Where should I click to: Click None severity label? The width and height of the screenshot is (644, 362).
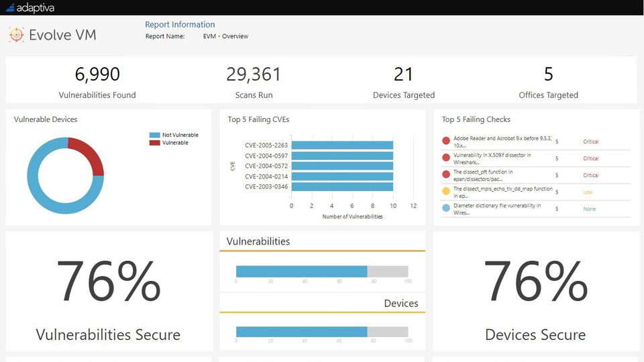point(590,209)
